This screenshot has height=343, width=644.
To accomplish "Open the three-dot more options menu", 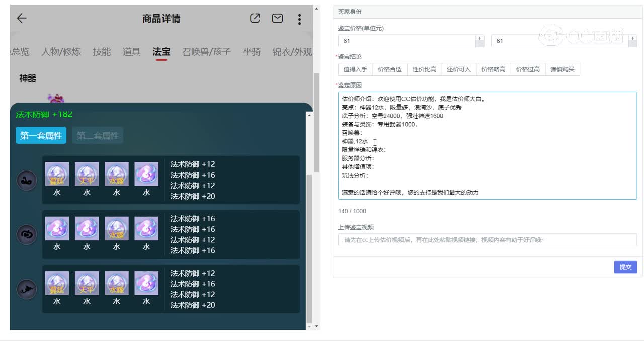I will pos(299,19).
